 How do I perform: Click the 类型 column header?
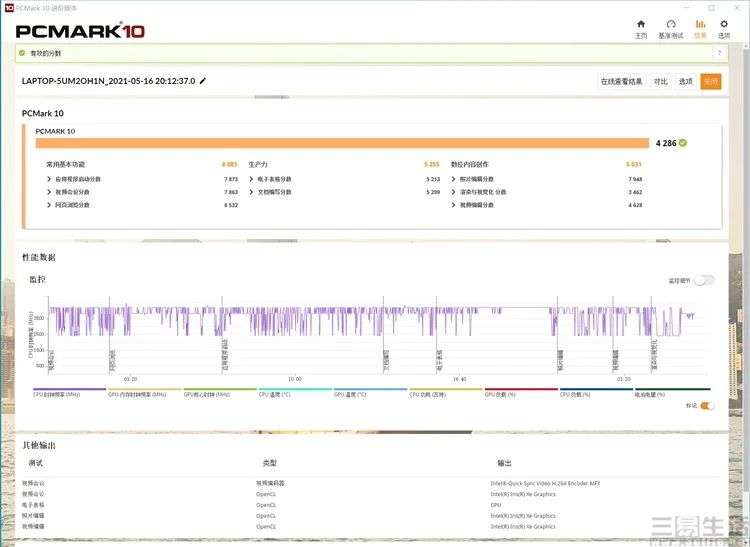point(270,463)
